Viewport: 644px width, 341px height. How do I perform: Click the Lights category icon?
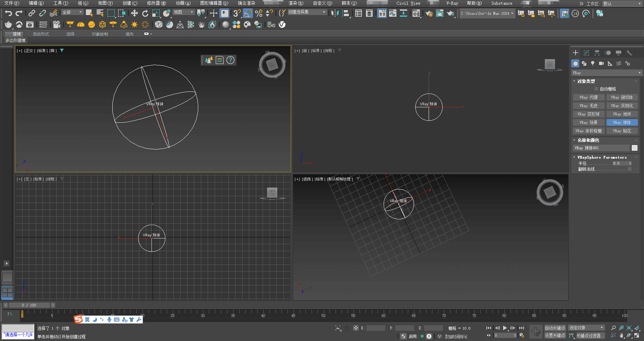point(593,63)
